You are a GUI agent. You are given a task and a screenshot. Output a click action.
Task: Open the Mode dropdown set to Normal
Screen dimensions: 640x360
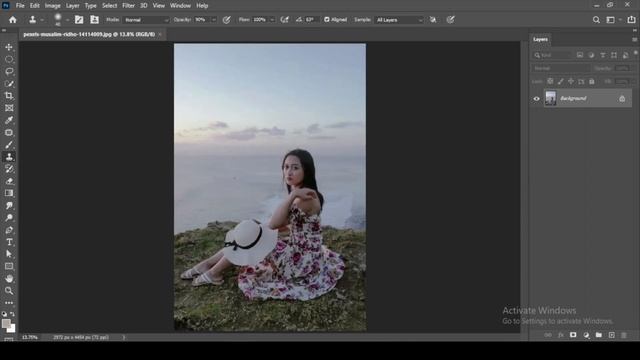pyautogui.click(x=146, y=20)
